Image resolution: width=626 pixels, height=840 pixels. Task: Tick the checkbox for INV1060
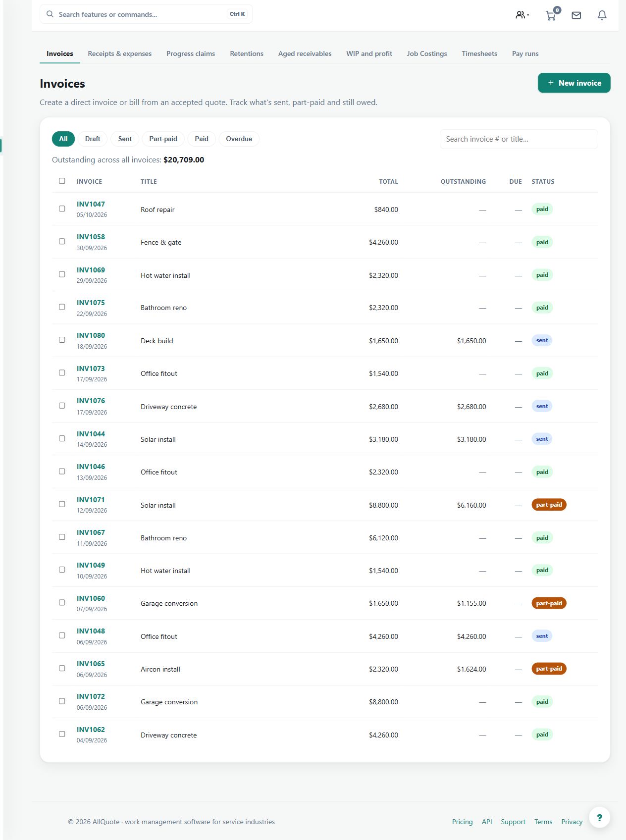coord(62,603)
